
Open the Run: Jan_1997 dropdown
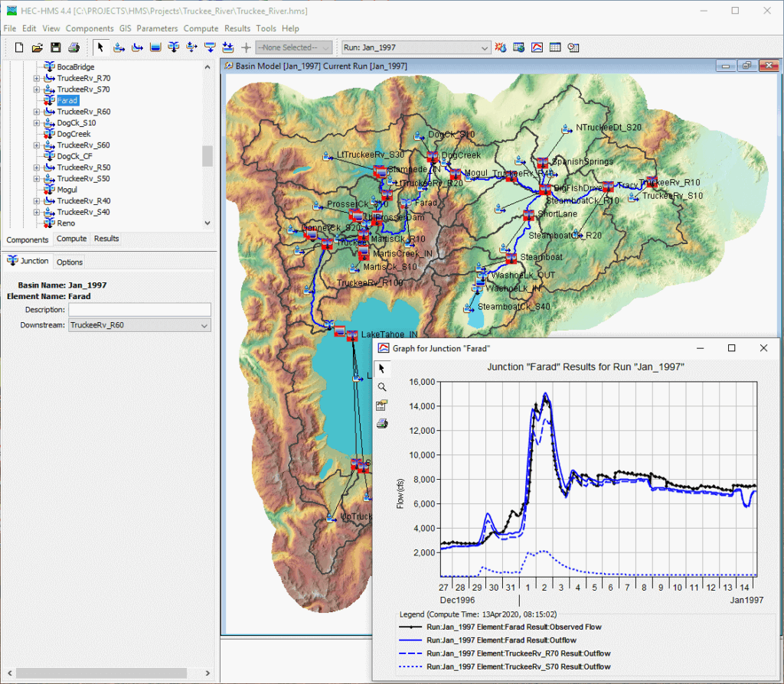pos(416,47)
